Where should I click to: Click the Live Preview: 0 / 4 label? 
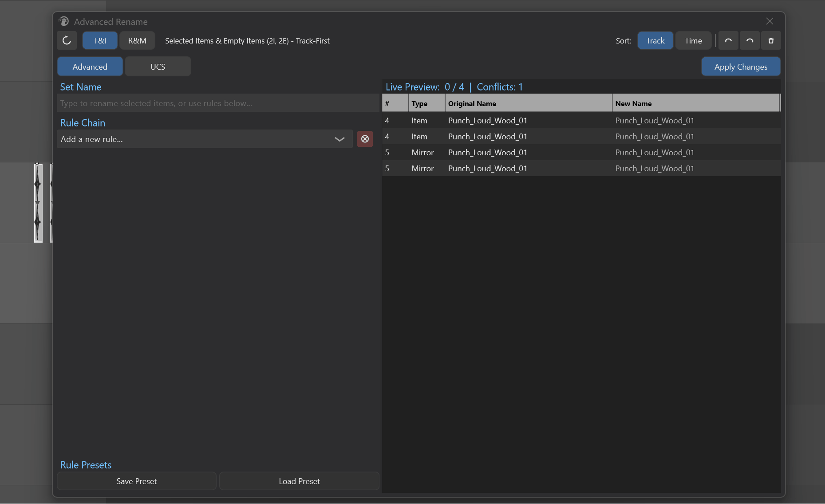tap(425, 87)
